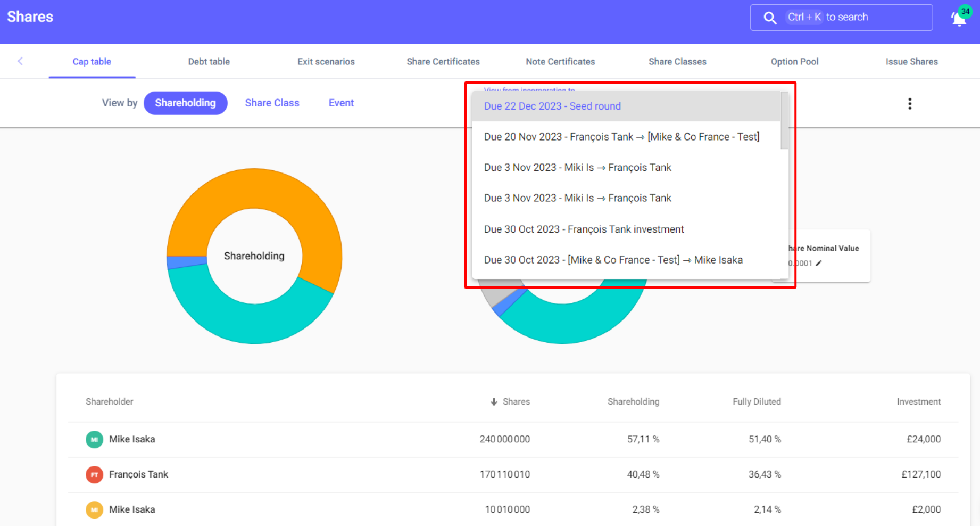Click the dropdown list scrollbar thumb
The width and height of the screenshot is (980, 526).
[784, 120]
